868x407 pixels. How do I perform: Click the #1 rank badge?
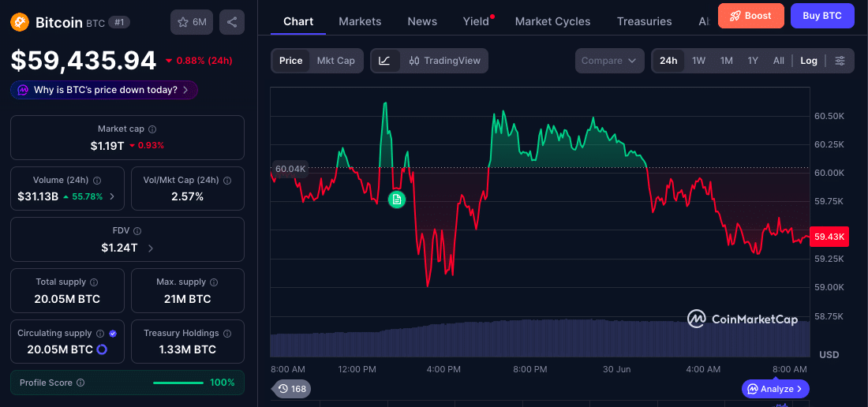click(118, 22)
